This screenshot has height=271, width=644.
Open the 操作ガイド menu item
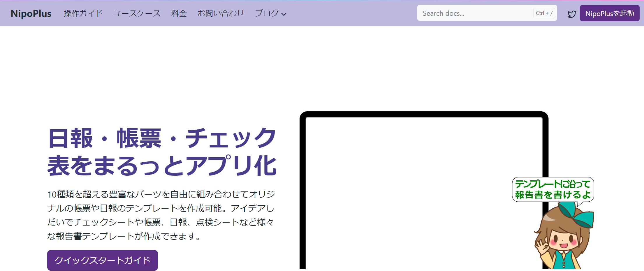[x=83, y=13]
